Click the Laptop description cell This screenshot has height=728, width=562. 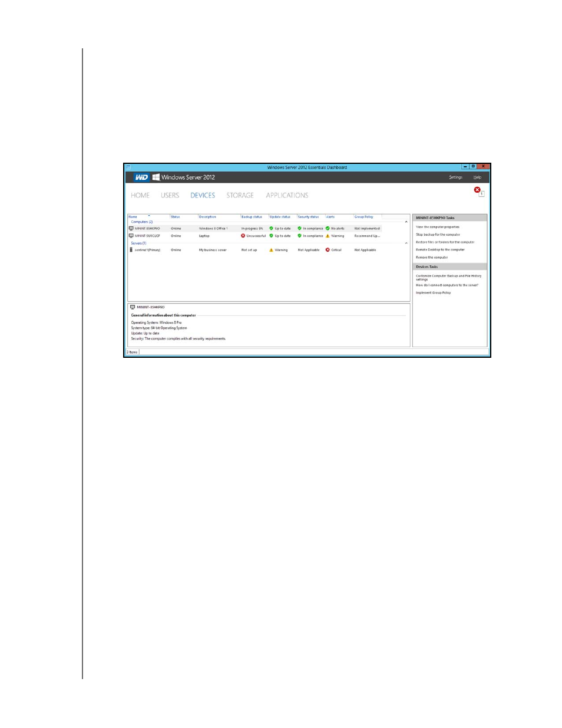204,236
